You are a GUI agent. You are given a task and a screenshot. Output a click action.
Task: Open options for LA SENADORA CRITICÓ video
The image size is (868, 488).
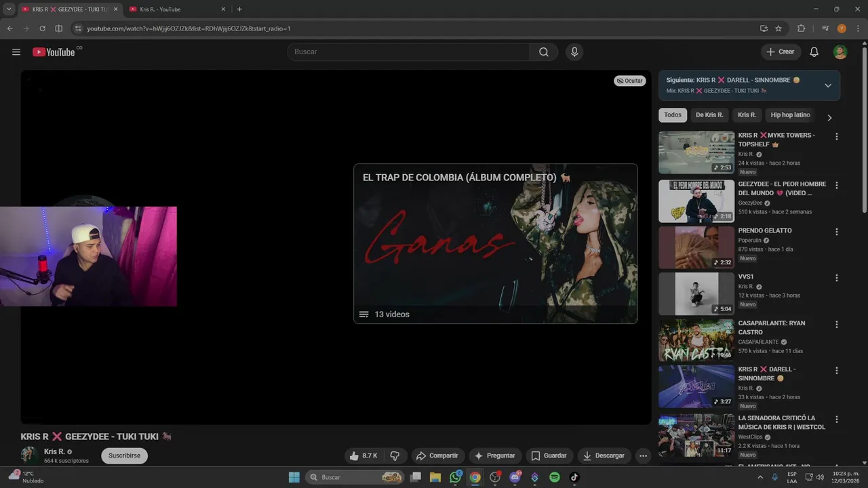point(836,420)
